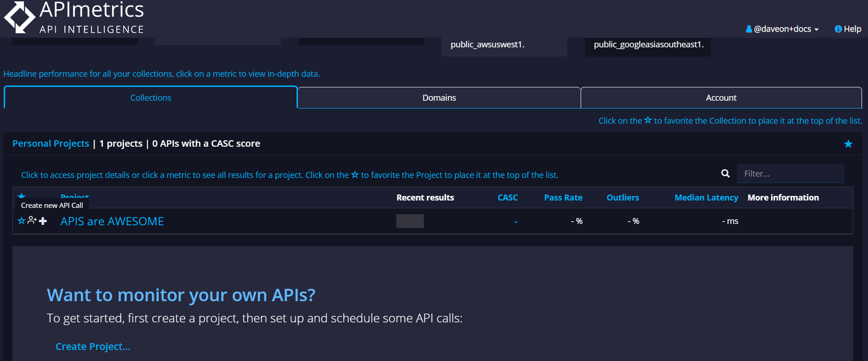Switch to the Collections tab

pos(151,97)
